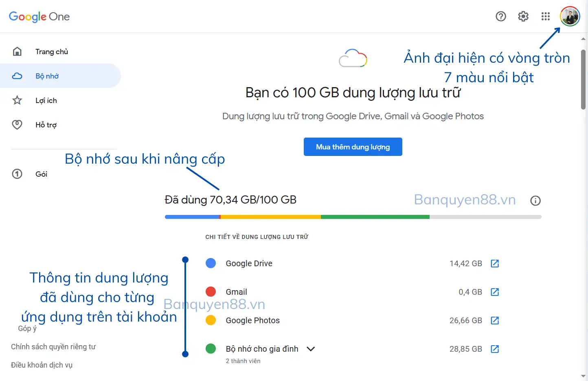The image size is (588, 381).
Task: Open the Trang chủ home icon
Action: (17, 51)
